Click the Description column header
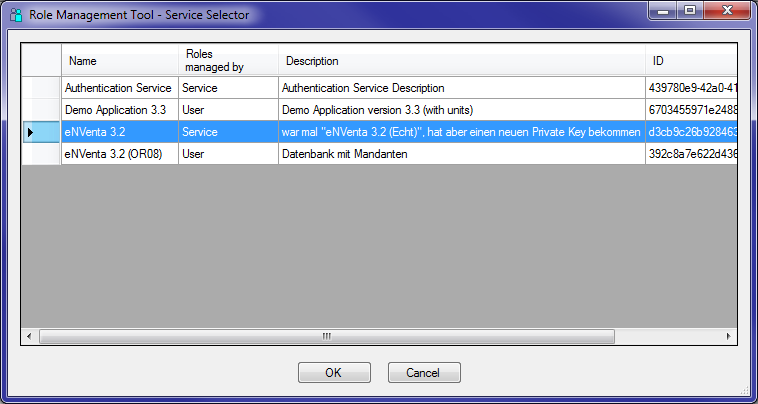 click(x=462, y=60)
